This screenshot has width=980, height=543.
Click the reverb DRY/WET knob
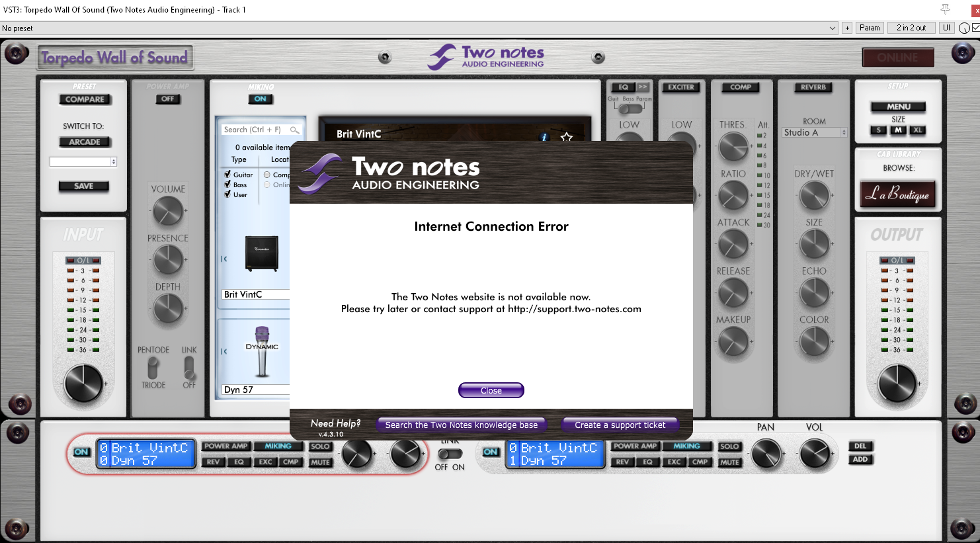tap(815, 196)
